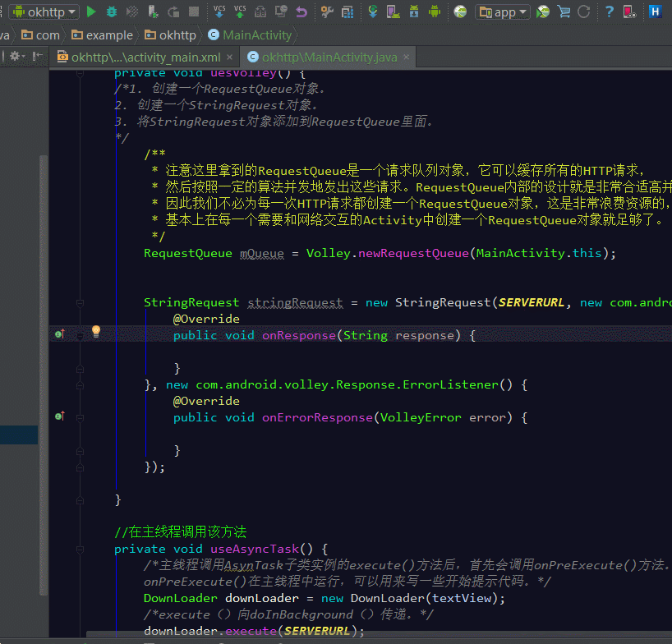This screenshot has width=672, height=644.
Task: Click override gutter marker beside onErrorResponse
Action: pos(59,417)
